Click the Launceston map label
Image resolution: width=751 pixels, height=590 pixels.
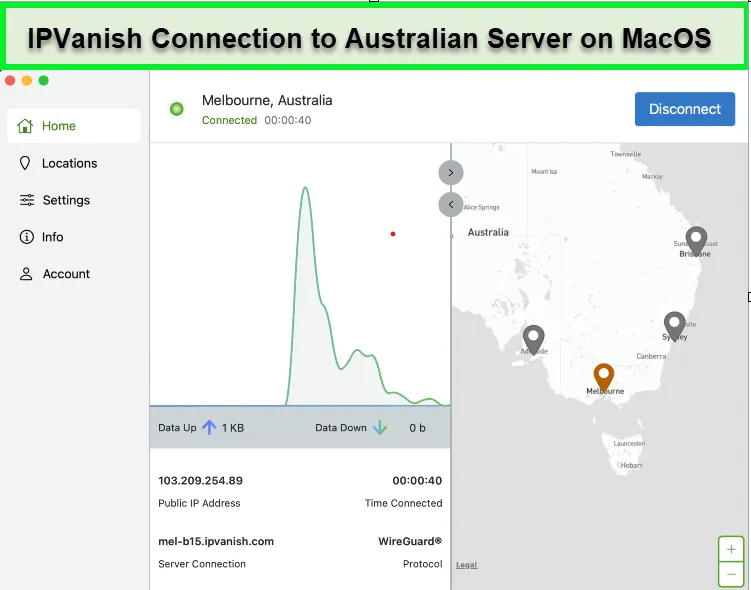tap(629, 443)
